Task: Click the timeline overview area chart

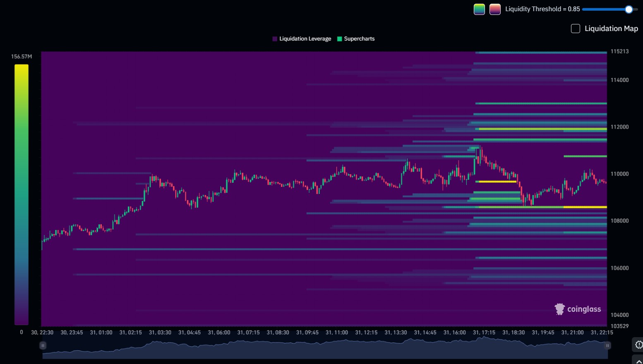Action: (325, 347)
